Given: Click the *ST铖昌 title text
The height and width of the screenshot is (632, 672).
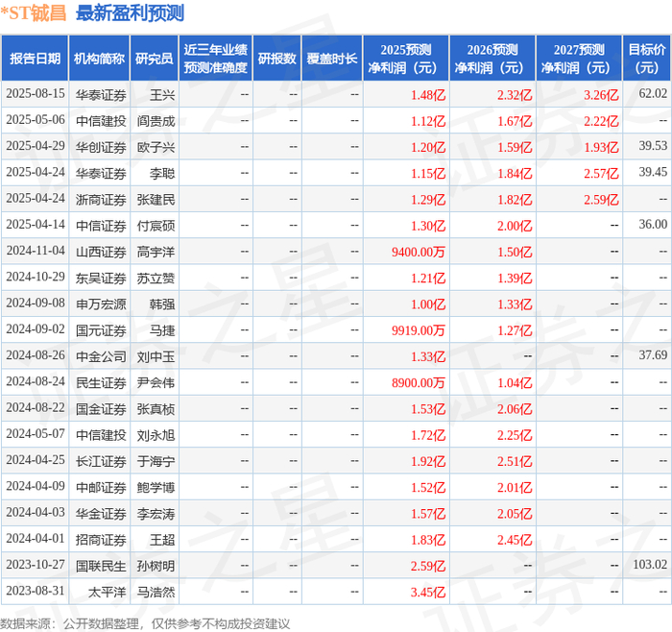Looking at the screenshot, I should click(34, 12).
